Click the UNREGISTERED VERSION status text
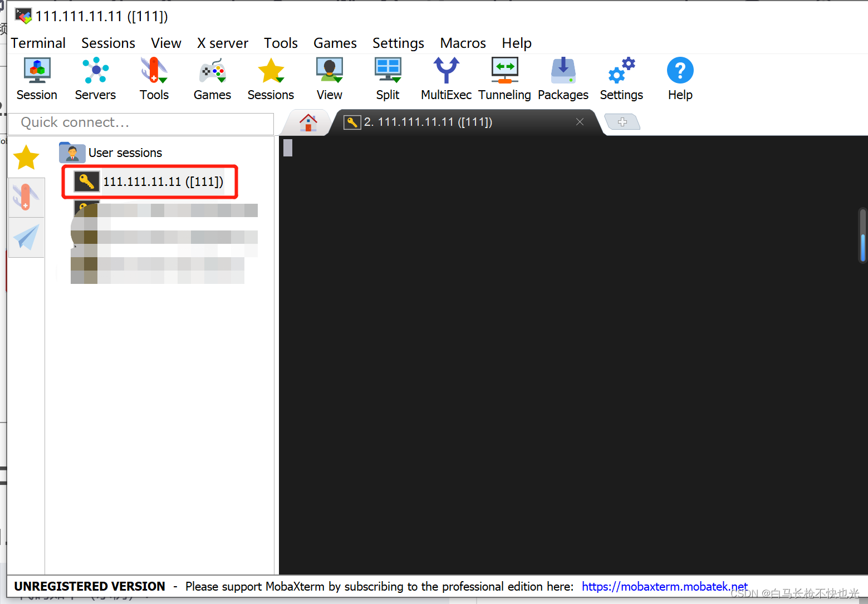 (x=90, y=586)
